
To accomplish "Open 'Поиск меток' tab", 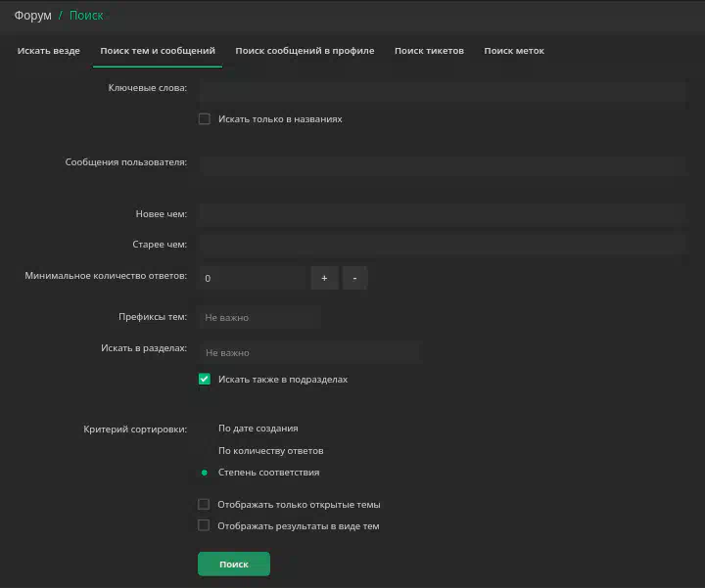I will [514, 51].
